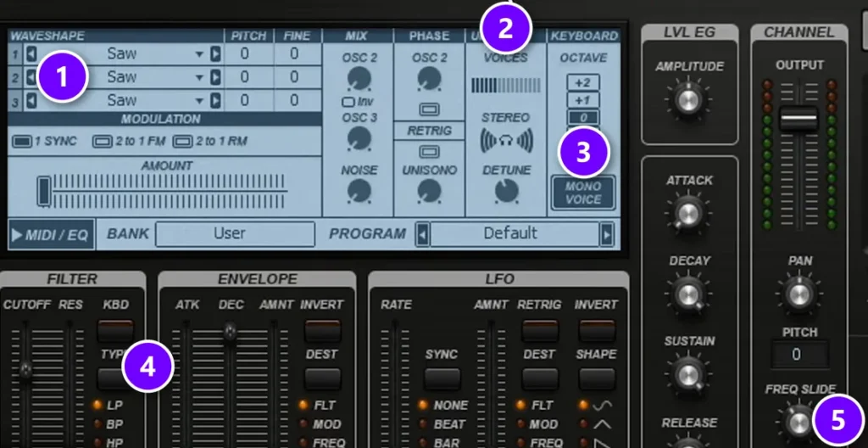Click the MIX OSC 3 knob
This screenshot has height=448, width=868.
pyautogui.click(x=359, y=137)
